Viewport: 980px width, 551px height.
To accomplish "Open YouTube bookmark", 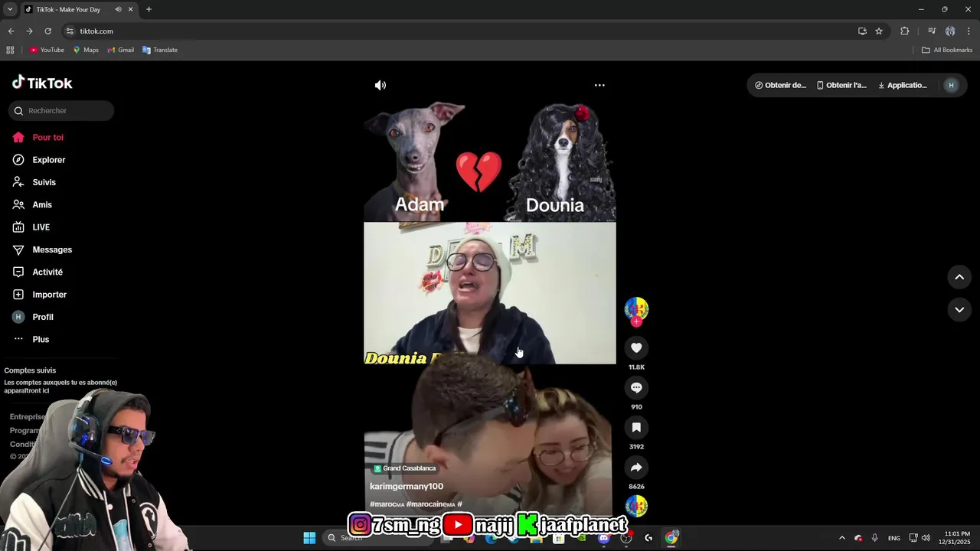I will tap(47, 50).
